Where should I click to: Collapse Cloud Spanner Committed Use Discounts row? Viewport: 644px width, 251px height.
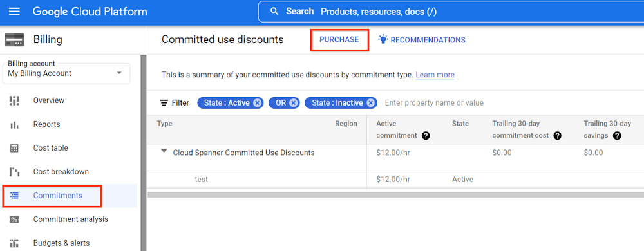[164, 151]
